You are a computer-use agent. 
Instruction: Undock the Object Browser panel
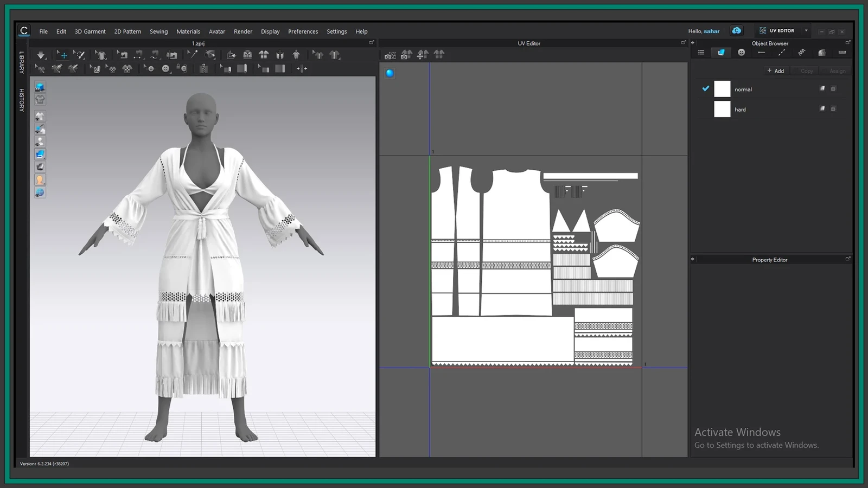(x=848, y=42)
